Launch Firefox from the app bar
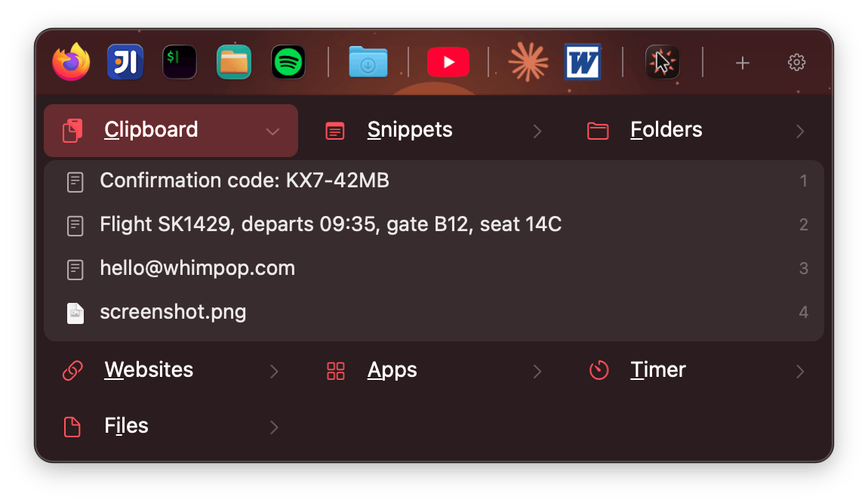This screenshot has width=868, height=503. [72, 62]
